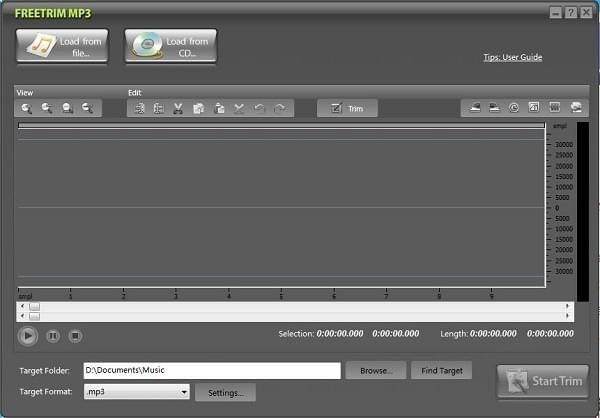Click the X delete icon in Edit toolbar
This screenshot has width=600, height=418.
(239, 108)
